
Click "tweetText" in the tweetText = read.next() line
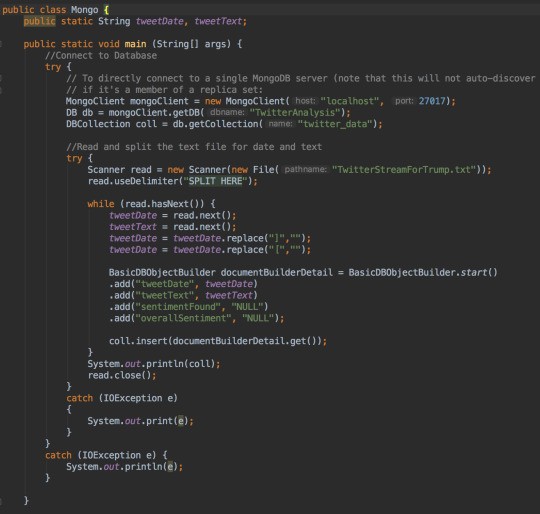pyautogui.click(x=133, y=227)
